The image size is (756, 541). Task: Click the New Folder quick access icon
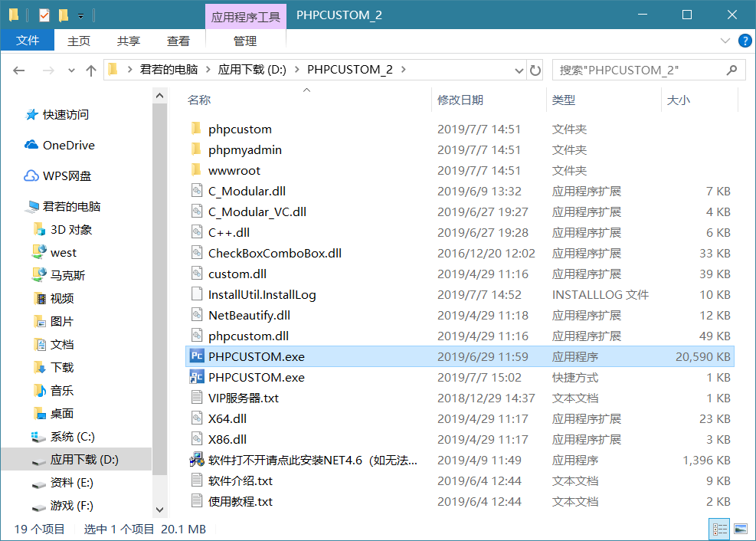click(63, 15)
